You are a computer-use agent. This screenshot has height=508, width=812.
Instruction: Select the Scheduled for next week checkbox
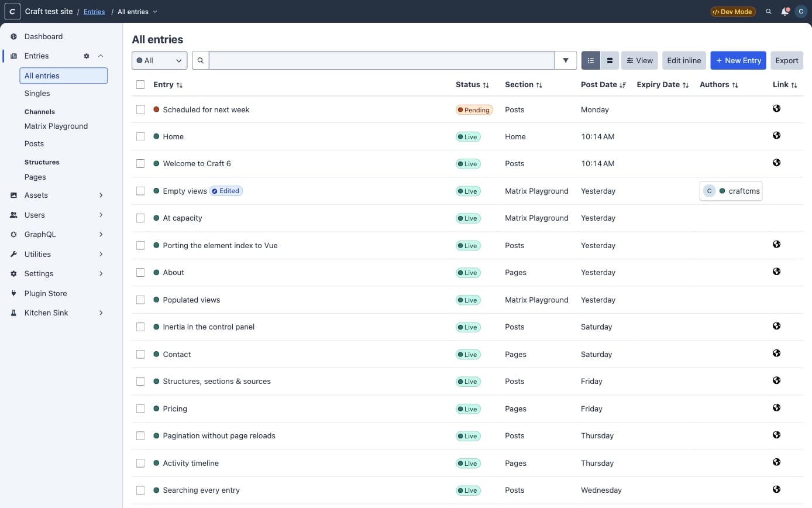pos(140,109)
